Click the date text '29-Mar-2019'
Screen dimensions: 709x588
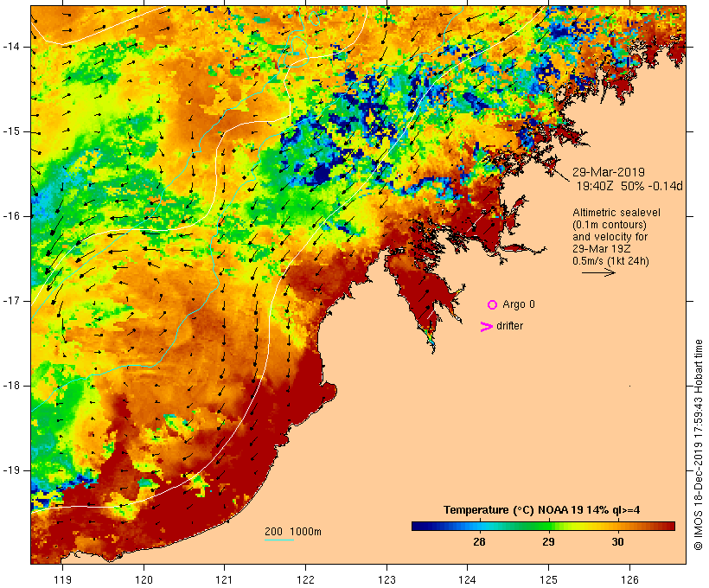click(x=609, y=172)
